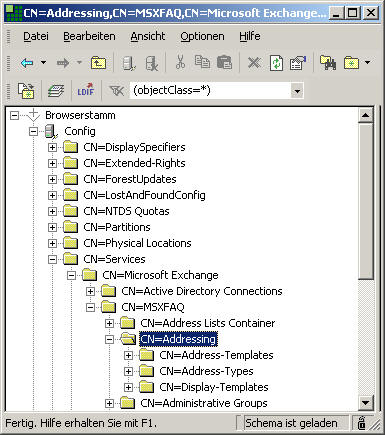Click the Paste clipboard icon

[x=224, y=62]
